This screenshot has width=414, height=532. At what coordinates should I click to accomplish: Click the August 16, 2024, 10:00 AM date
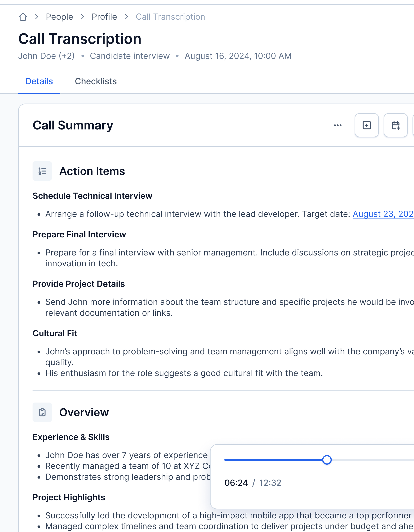pos(238,56)
